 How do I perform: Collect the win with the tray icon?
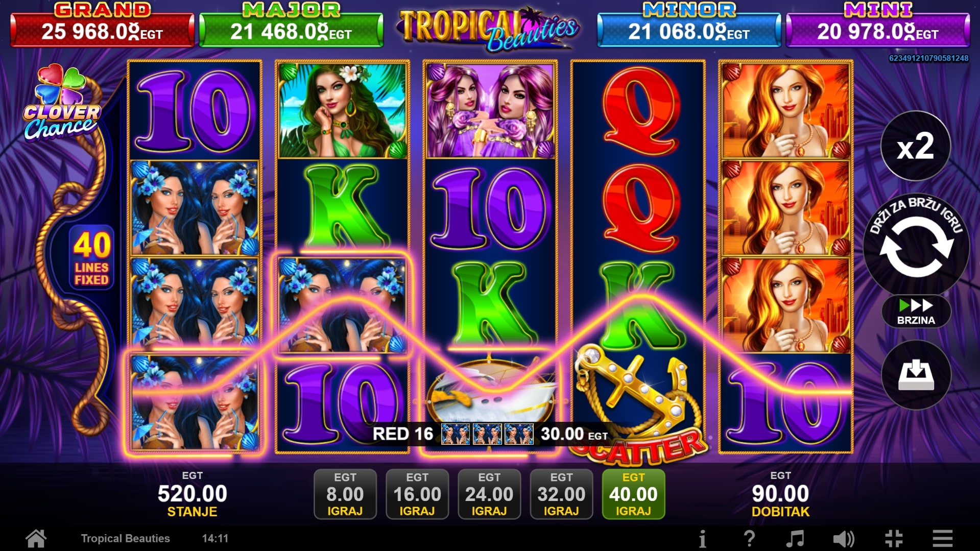pos(916,375)
